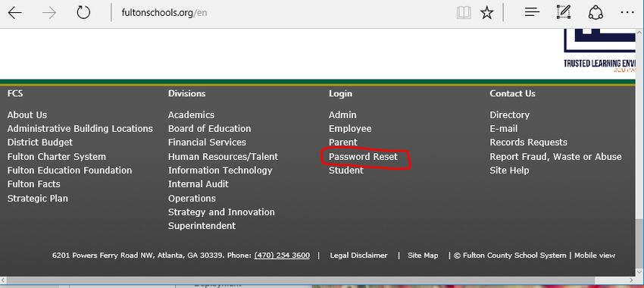Click the Divisions column heading
This screenshot has height=288, width=644.
(x=186, y=93)
